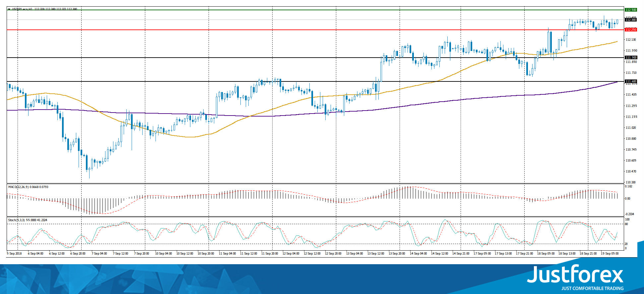Click the 18 Sep 13:00 time label
The height and width of the screenshot is (294, 644).
[x=567, y=254]
